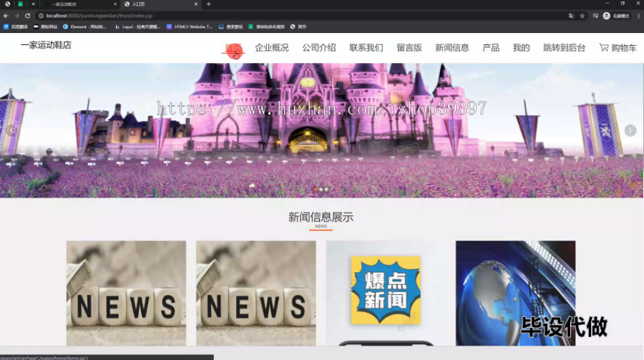Open the 爆点新闻 news thumbnail
Screen dimensions: 644x360
(386, 293)
